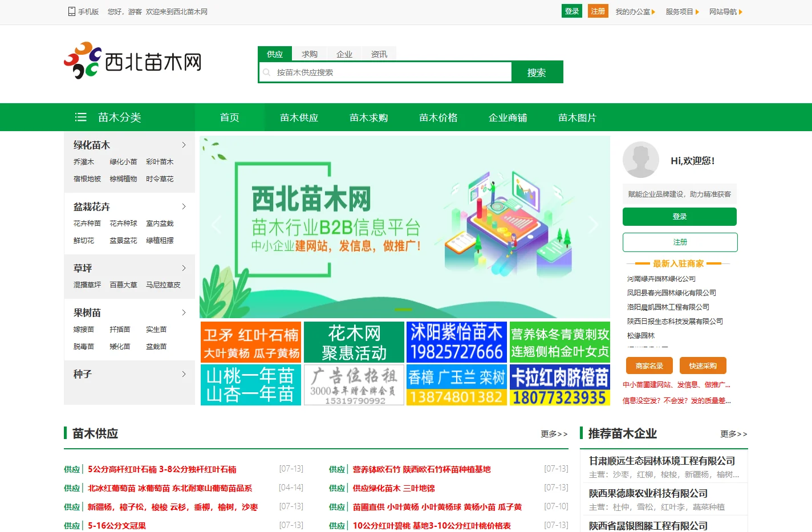
Task: Open 北冰红葡萄苗 supply listing
Action: coord(170,488)
